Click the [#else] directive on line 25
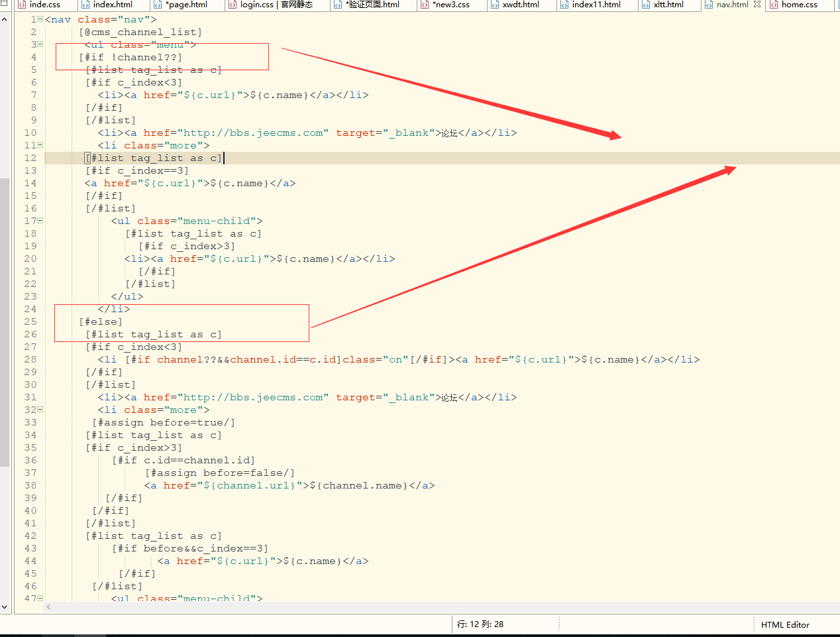This screenshot has height=637, width=840. click(x=101, y=321)
